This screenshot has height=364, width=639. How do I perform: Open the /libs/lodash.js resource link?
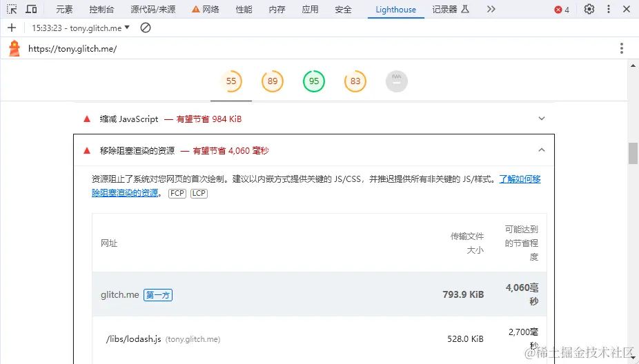coord(134,338)
